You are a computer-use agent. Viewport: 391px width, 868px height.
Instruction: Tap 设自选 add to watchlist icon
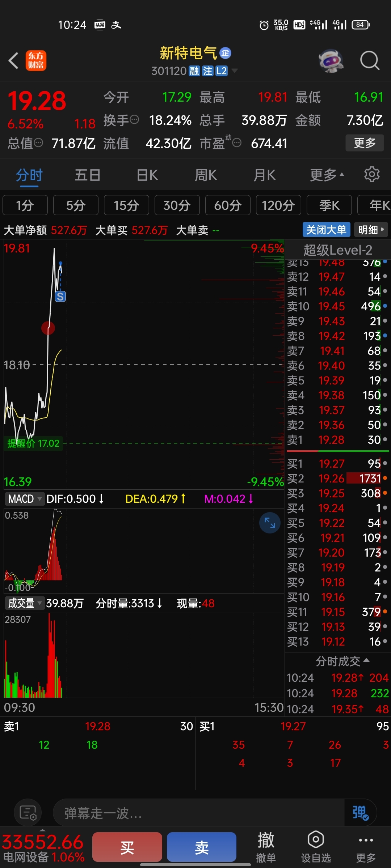point(316,847)
